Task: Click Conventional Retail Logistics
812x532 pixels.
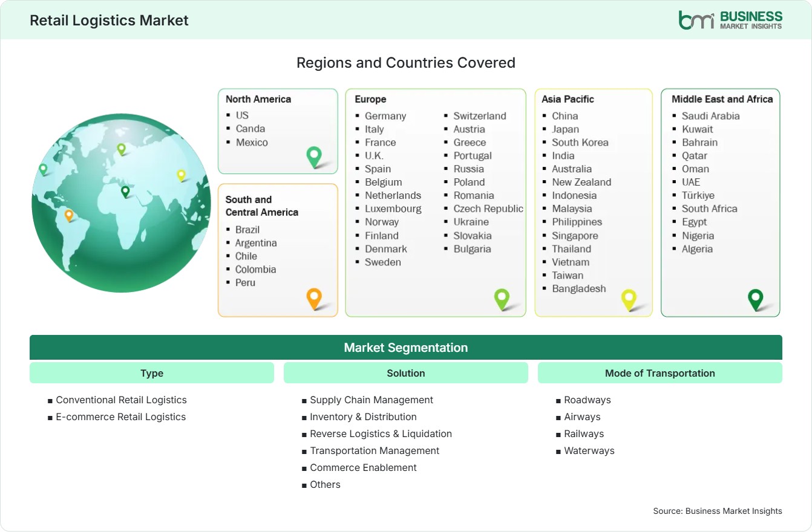Action: point(121,400)
